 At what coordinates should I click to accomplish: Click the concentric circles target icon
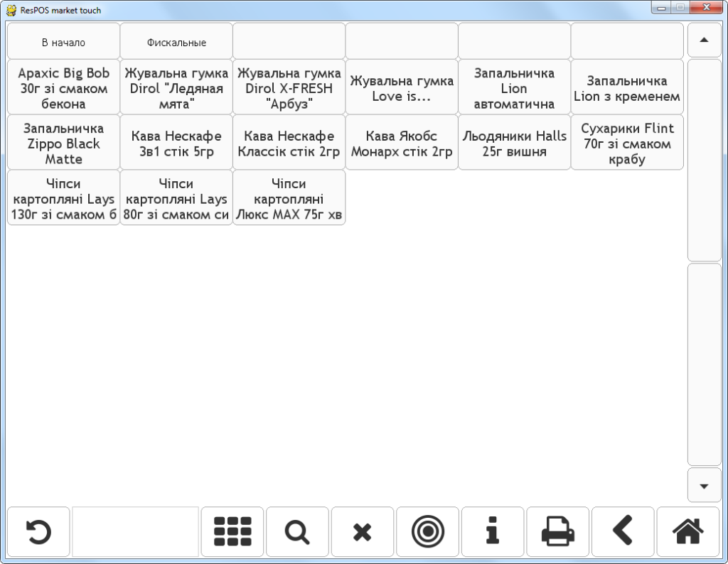click(x=427, y=531)
